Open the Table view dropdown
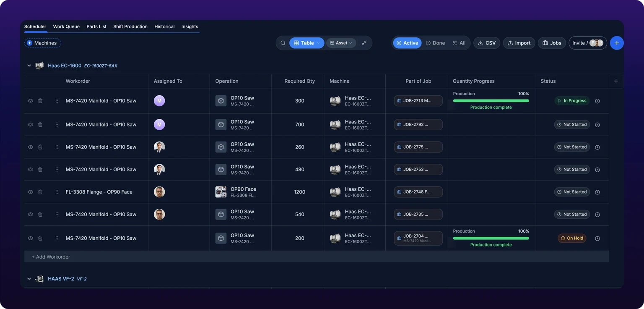 (307, 43)
